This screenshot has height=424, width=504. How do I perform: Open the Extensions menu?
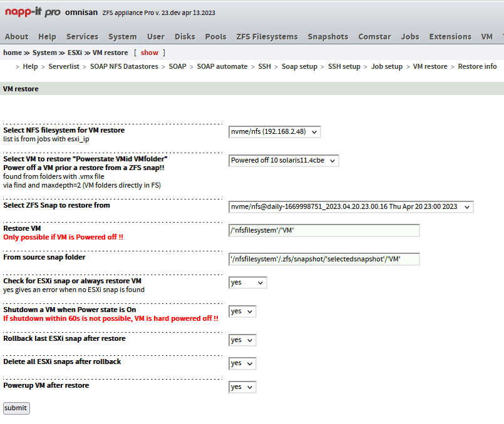pyautogui.click(x=450, y=37)
